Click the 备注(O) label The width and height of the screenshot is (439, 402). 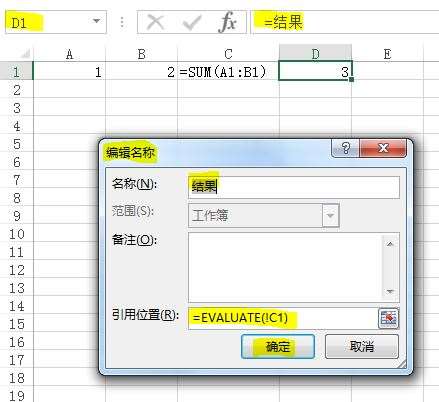click(134, 239)
